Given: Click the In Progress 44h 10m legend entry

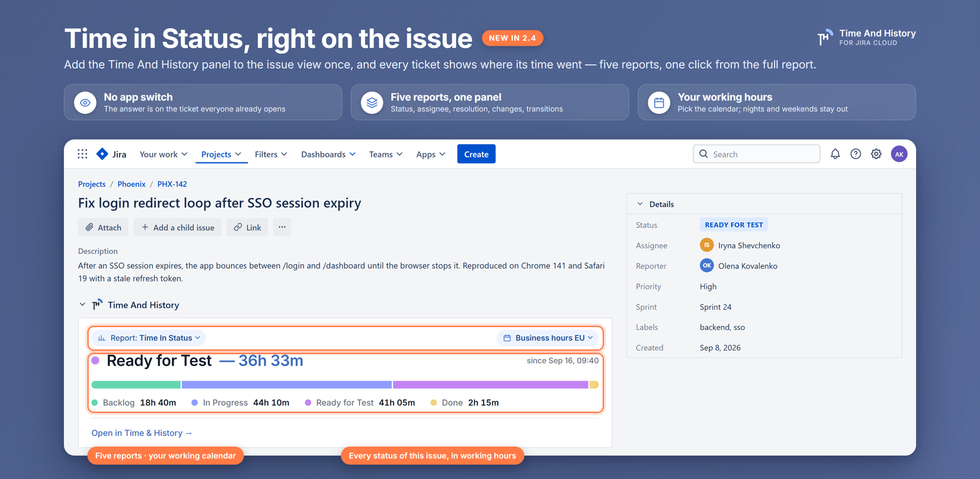Looking at the screenshot, I should (240, 402).
